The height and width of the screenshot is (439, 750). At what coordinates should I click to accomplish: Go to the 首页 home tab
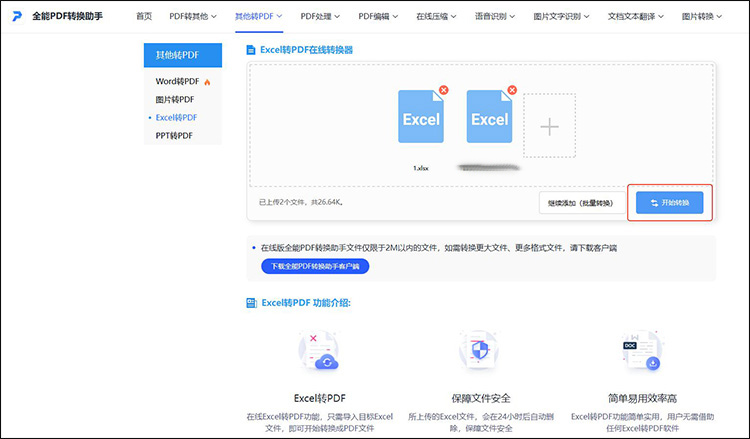(144, 17)
